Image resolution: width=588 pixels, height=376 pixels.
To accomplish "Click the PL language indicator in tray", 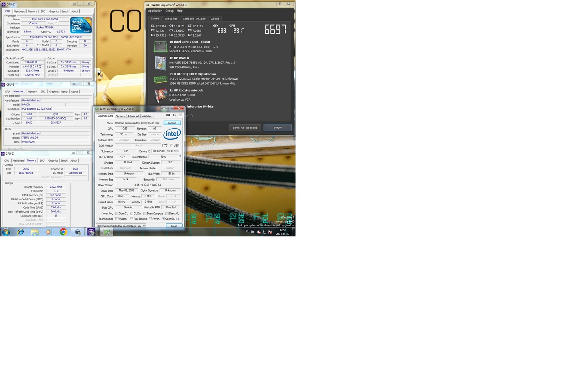I will point(247,232).
